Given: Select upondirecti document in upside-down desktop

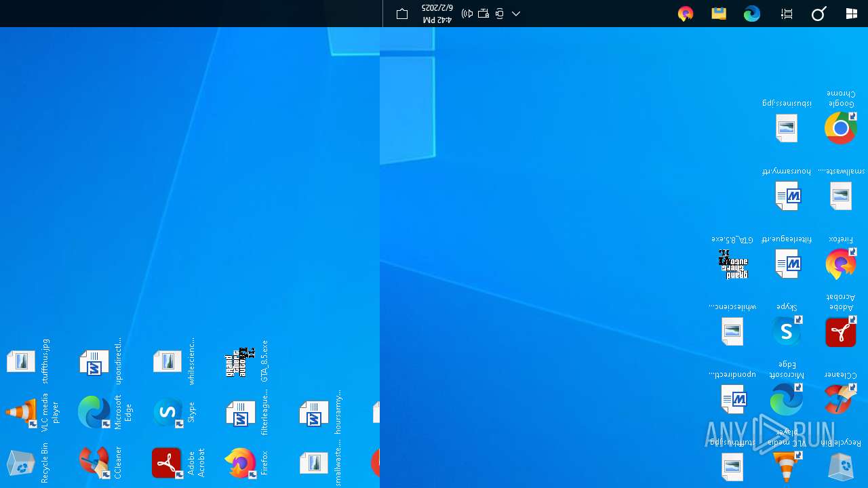Looking at the screenshot, I should (x=734, y=399).
